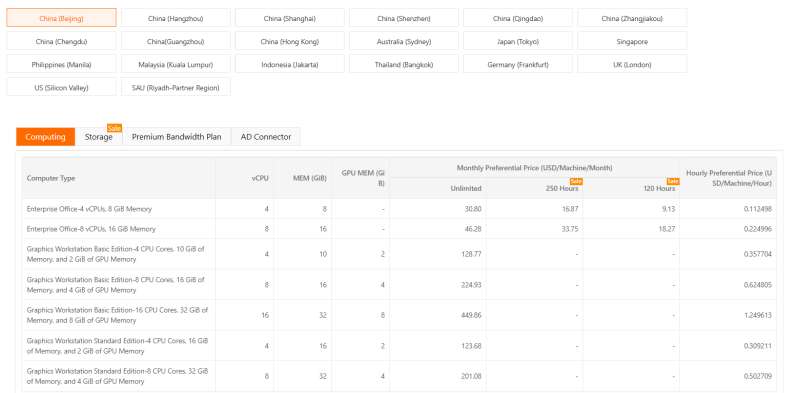The width and height of the screenshot is (800, 393).
Task: Choose SAU (Riyadh-Partner Region)
Action: point(176,88)
